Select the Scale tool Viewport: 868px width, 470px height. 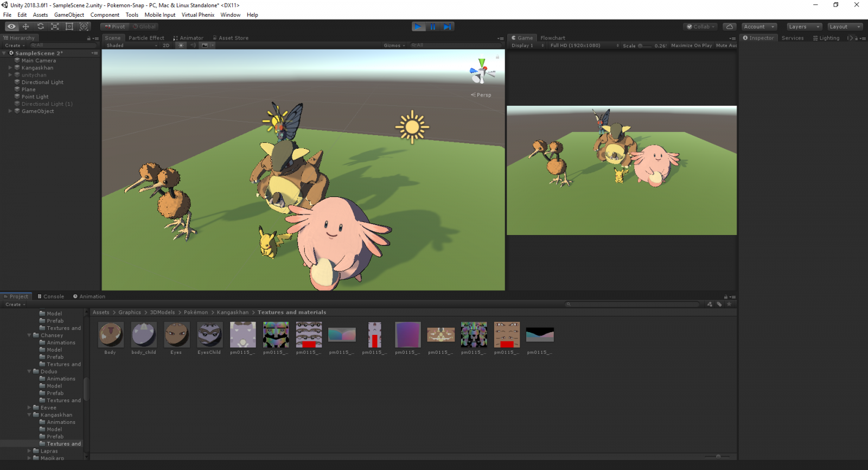[55, 27]
